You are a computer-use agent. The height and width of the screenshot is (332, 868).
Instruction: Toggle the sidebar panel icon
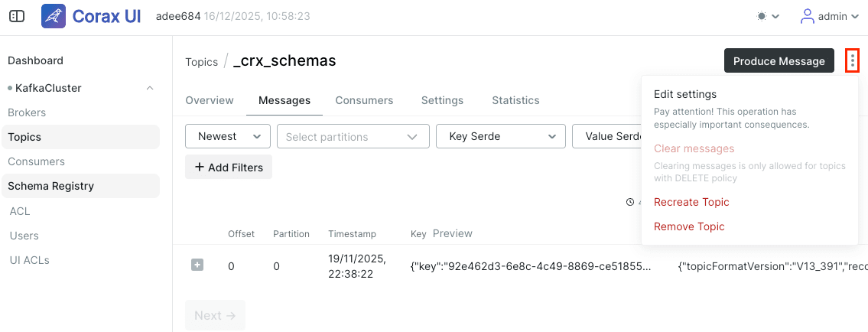pyautogui.click(x=17, y=17)
